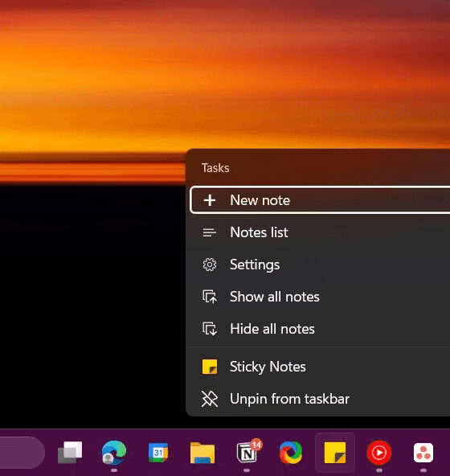The height and width of the screenshot is (476, 450).
Task: Open File Explorer from the taskbar
Action: 202,453
